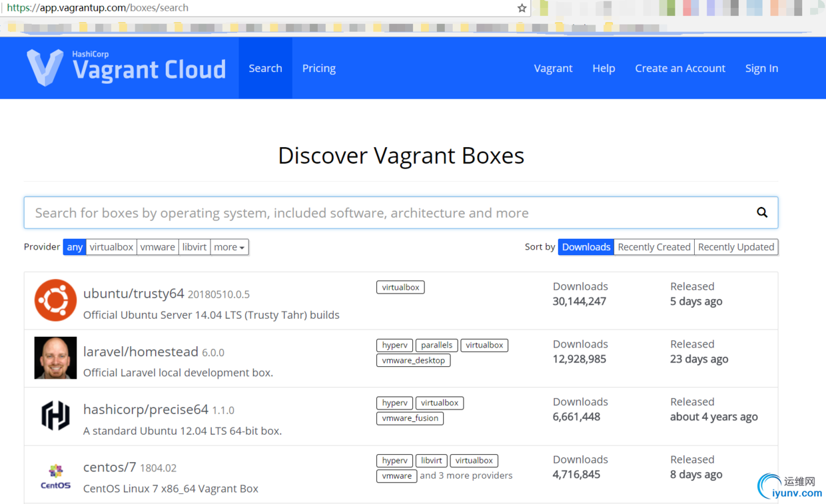Click the vmware_fusion tag on hashicorp/precise64

(x=410, y=418)
